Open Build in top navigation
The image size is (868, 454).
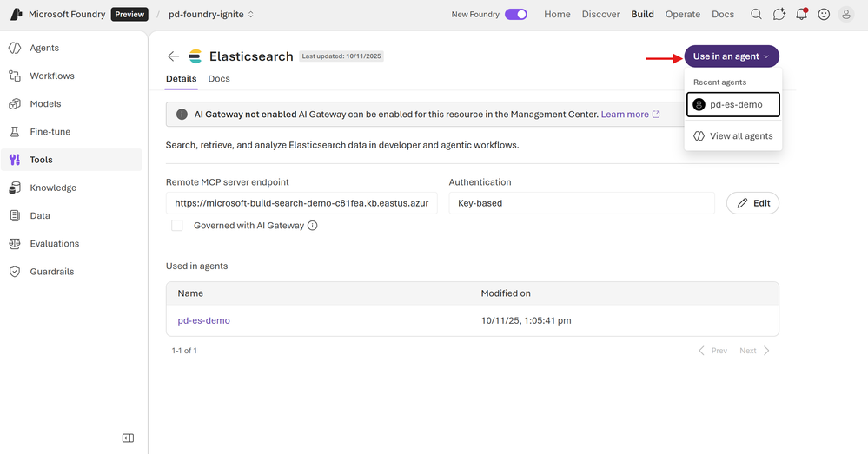[642, 15]
